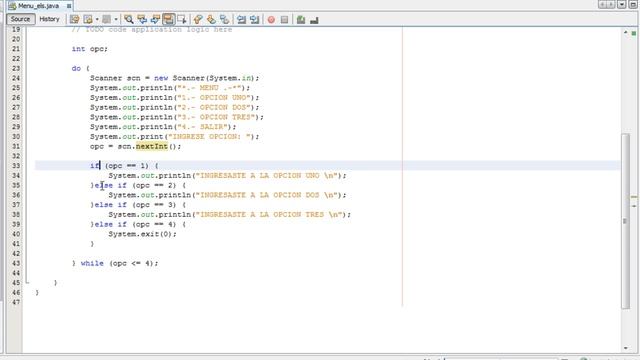This screenshot has height=360, width=640.
Task: Click line number 33 in the gutter
Action: coord(16,166)
